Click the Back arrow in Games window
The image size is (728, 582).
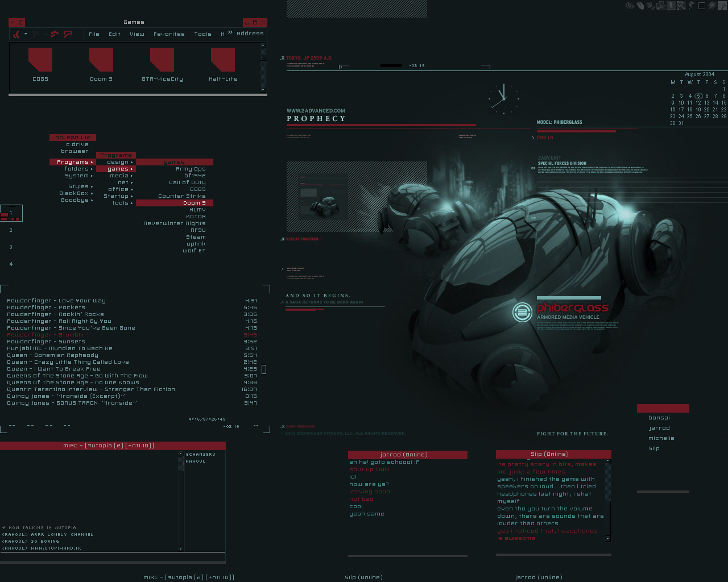tap(16, 34)
